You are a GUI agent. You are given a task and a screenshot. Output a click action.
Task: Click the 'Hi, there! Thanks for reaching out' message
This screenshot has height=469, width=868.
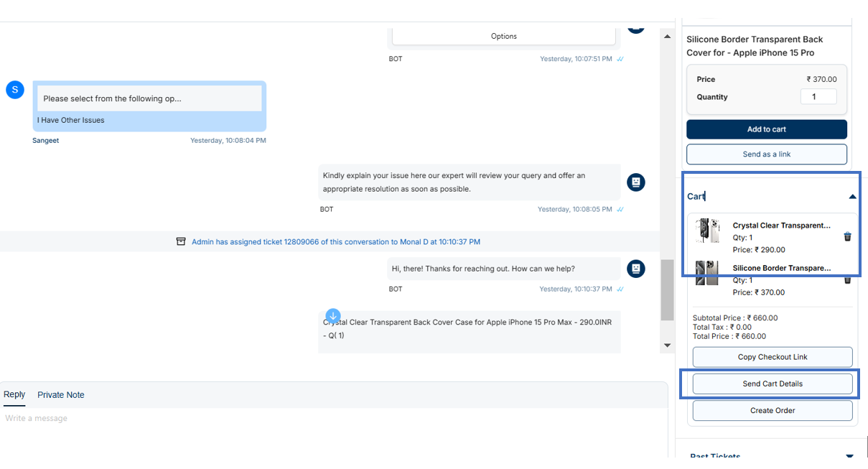click(x=504, y=269)
